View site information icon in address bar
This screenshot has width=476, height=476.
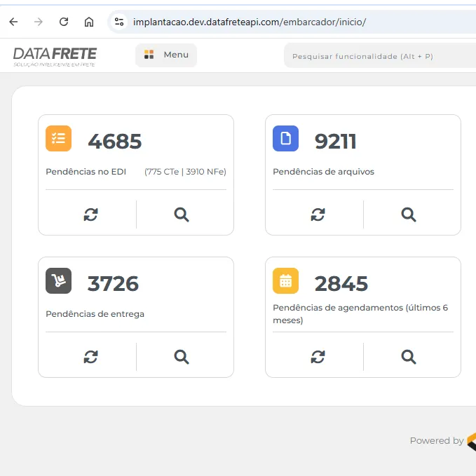(x=119, y=22)
